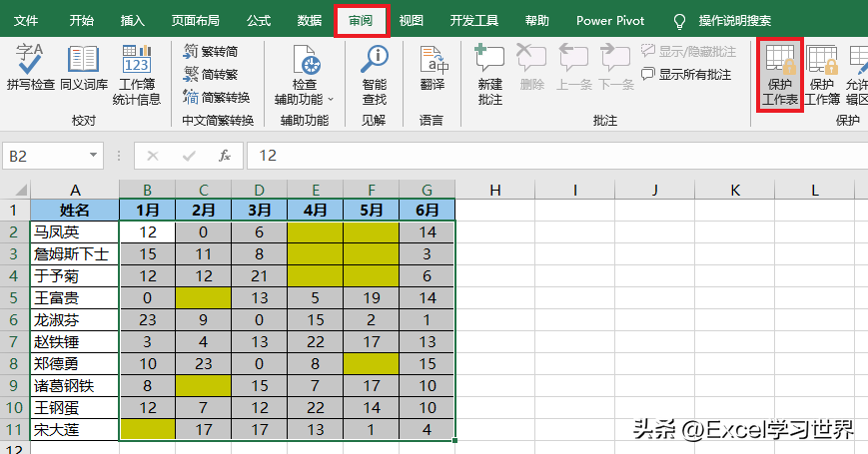Run 检查辅助功能 accessibility check
The height and width of the screenshot is (454, 868).
(304, 75)
